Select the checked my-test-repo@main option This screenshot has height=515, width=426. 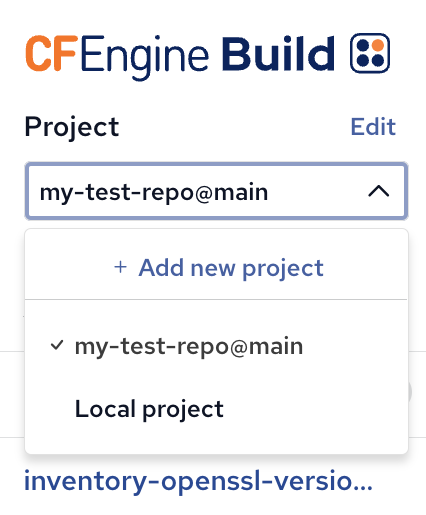click(x=216, y=346)
